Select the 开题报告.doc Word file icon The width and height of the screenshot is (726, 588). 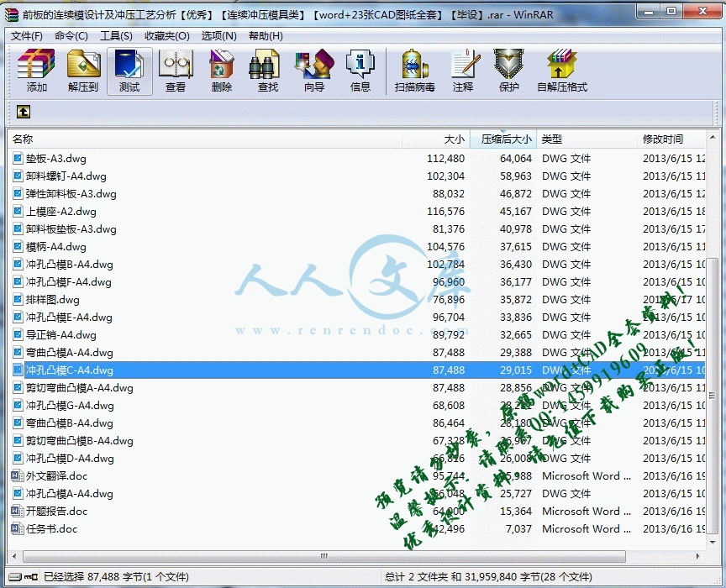[17, 511]
